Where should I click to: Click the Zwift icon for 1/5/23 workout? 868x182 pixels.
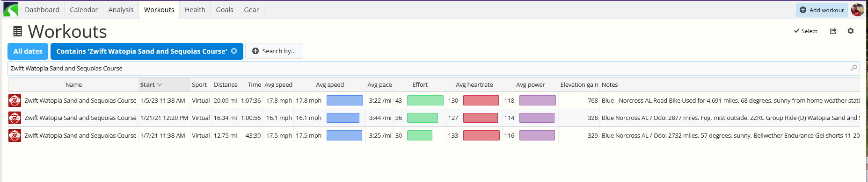tap(15, 100)
